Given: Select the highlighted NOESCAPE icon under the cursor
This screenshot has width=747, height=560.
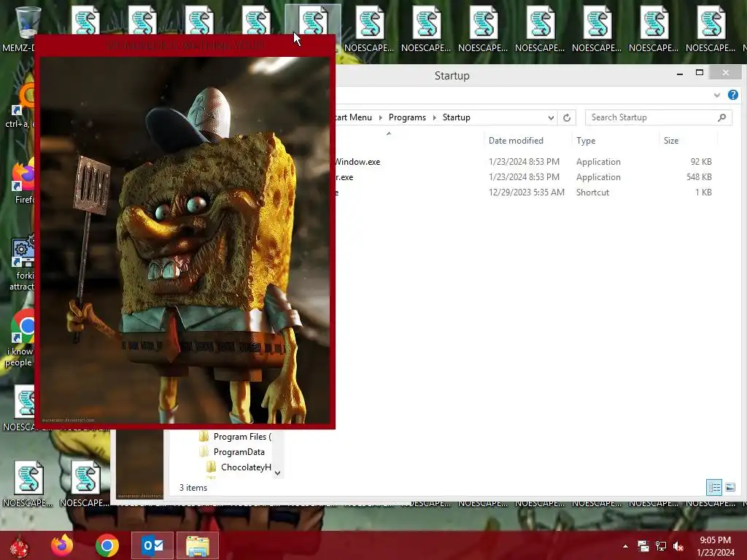Looking at the screenshot, I should [x=313, y=20].
